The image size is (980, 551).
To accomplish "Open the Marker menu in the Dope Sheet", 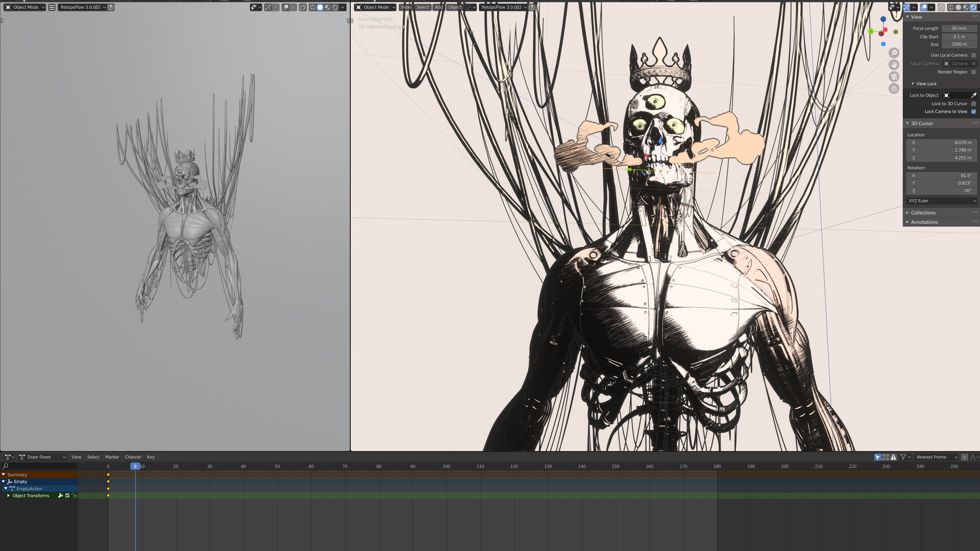I will coord(112,457).
